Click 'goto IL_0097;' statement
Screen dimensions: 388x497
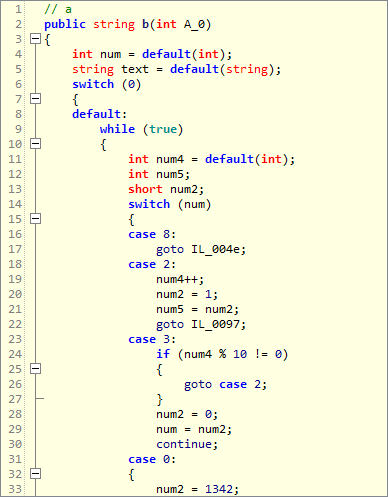tap(201, 324)
